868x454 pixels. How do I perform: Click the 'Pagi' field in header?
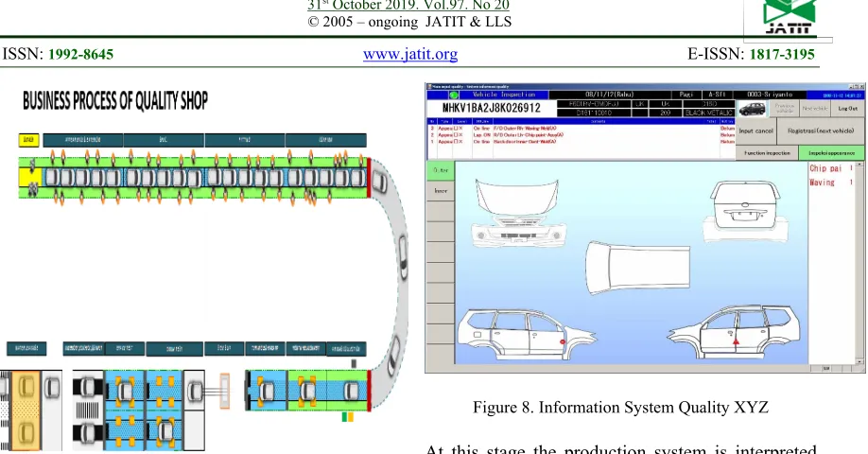click(686, 95)
